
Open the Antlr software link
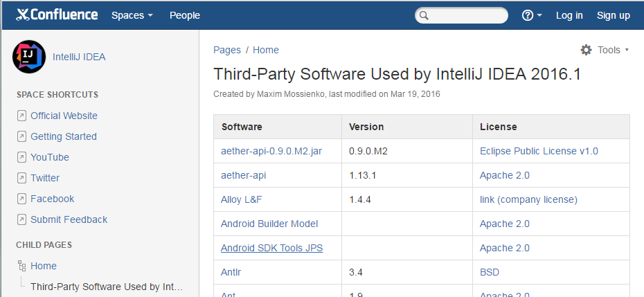[231, 272]
